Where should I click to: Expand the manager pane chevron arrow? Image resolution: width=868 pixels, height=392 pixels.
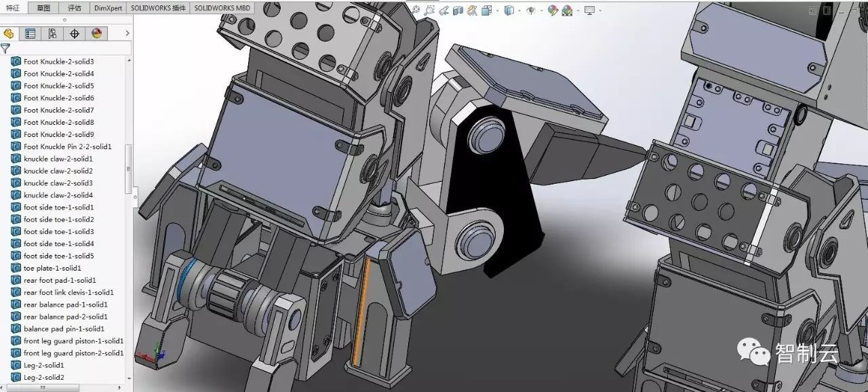click(x=127, y=33)
